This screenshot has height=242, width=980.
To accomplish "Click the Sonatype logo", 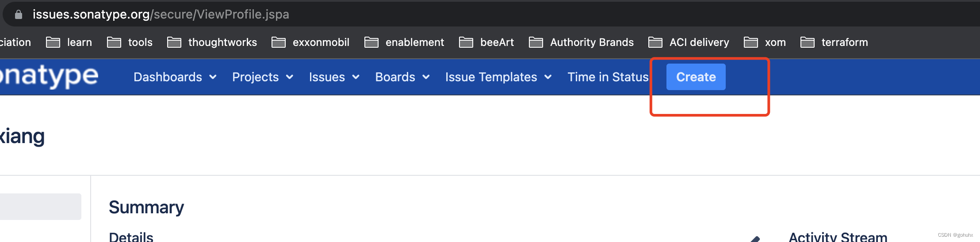I will tap(49, 76).
